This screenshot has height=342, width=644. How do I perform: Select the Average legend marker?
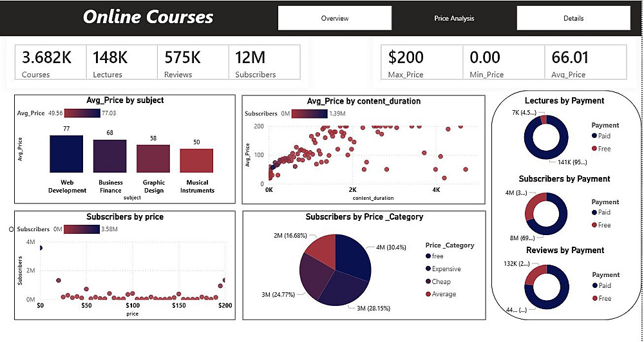[x=428, y=294]
